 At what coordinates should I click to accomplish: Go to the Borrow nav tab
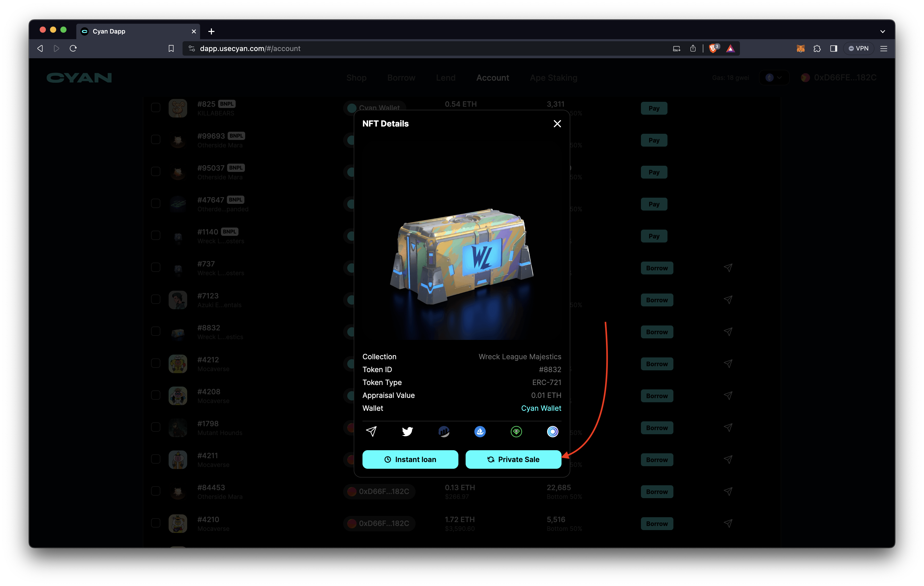coord(401,78)
